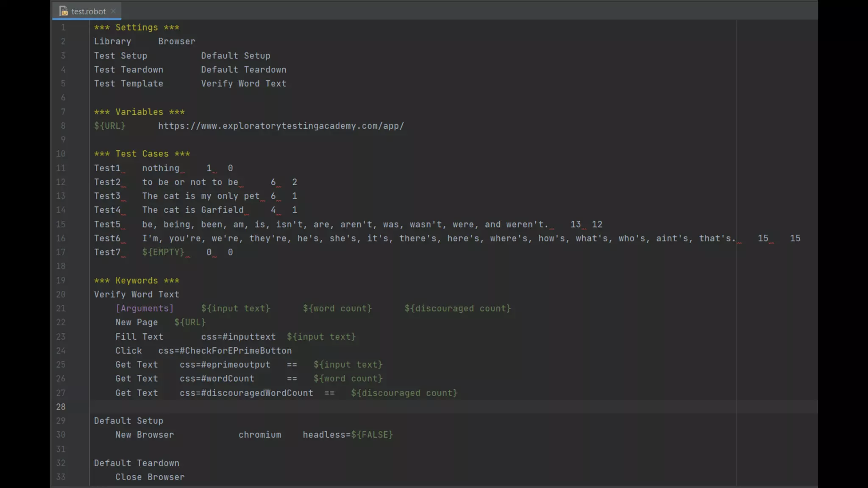
Task: Click the headless=${FALSE} argument
Action: [348, 435]
